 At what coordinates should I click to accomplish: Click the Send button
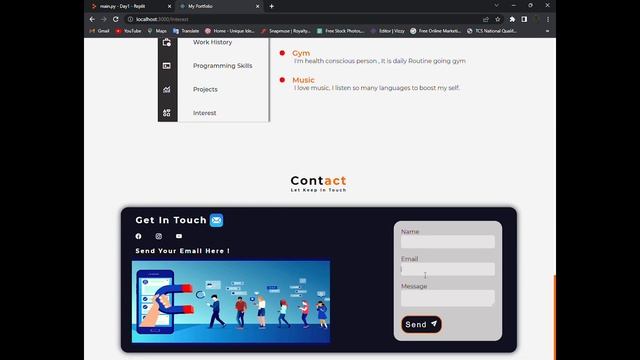(x=421, y=324)
